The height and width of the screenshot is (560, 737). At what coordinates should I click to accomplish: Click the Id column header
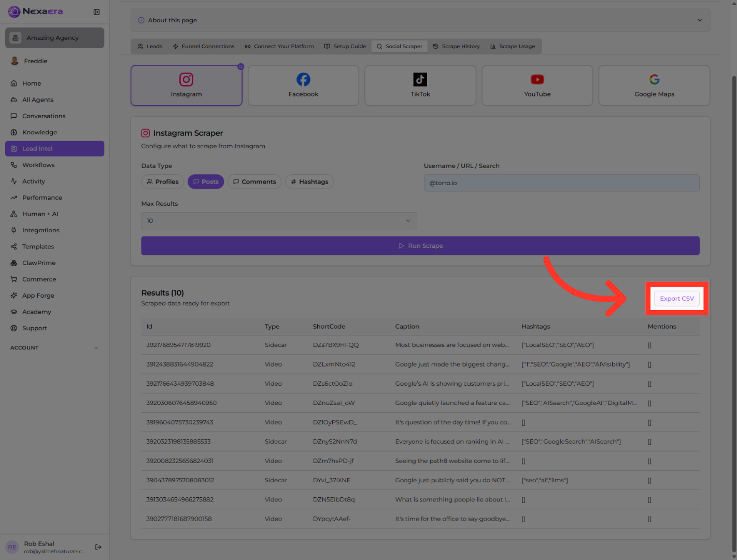(149, 327)
